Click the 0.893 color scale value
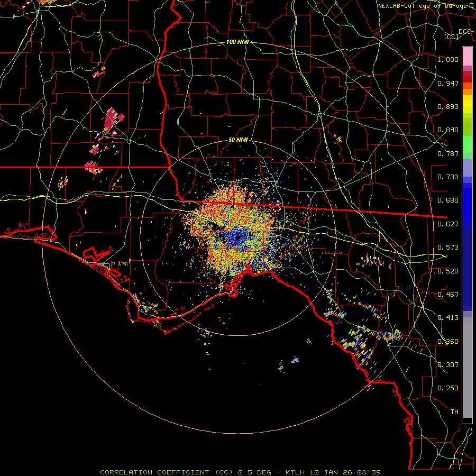The height and width of the screenshot is (476, 476). click(x=448, y=106)
